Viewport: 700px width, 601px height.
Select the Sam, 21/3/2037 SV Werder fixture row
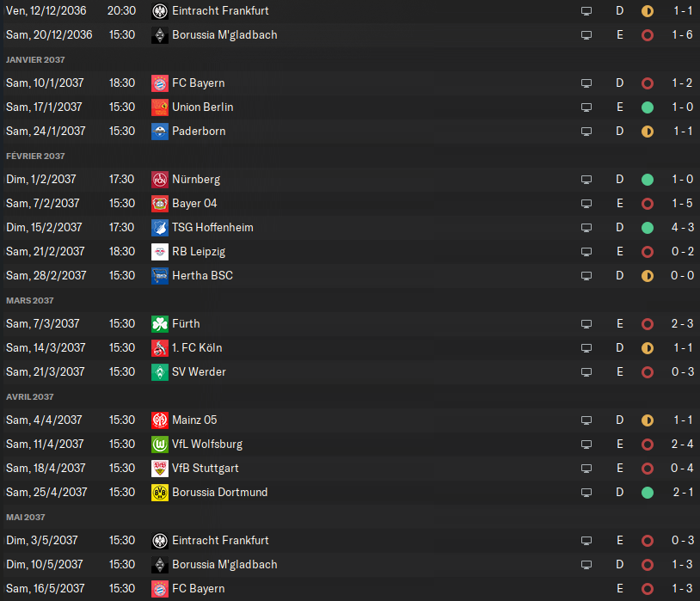(344, 372)
